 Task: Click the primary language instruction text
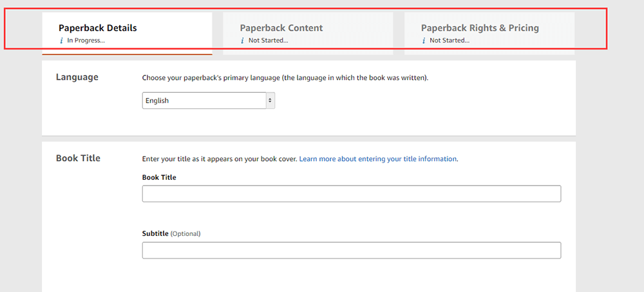pos(285,78)
